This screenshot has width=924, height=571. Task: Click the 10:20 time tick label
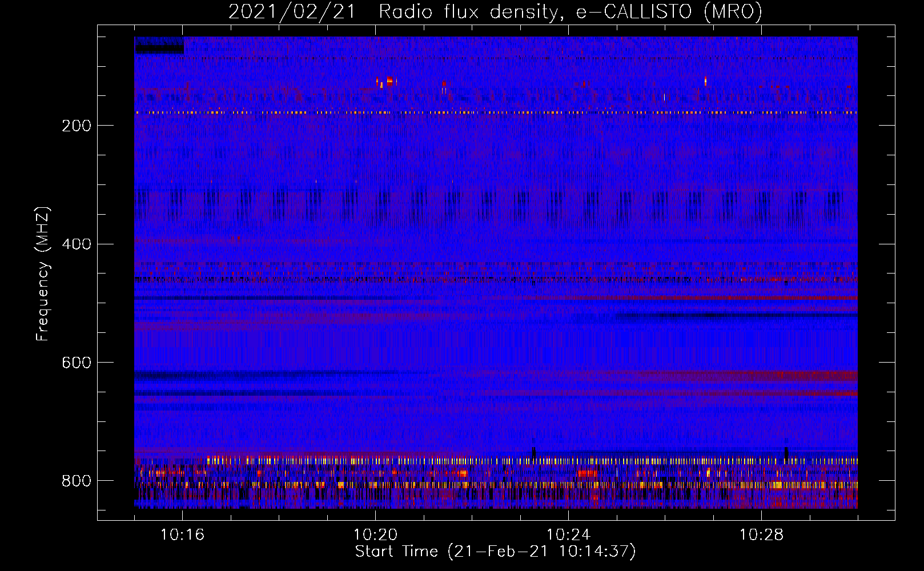pos(375,535)
